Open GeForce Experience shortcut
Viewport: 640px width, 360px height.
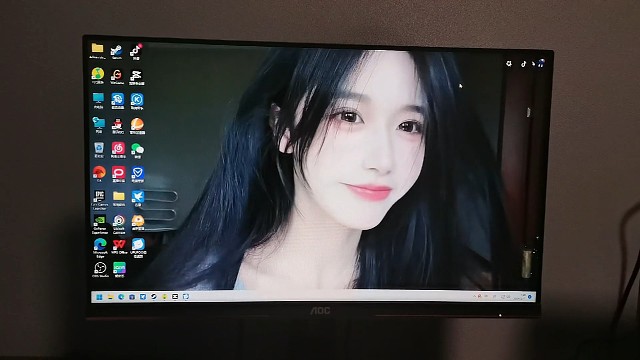pos(100,220)
